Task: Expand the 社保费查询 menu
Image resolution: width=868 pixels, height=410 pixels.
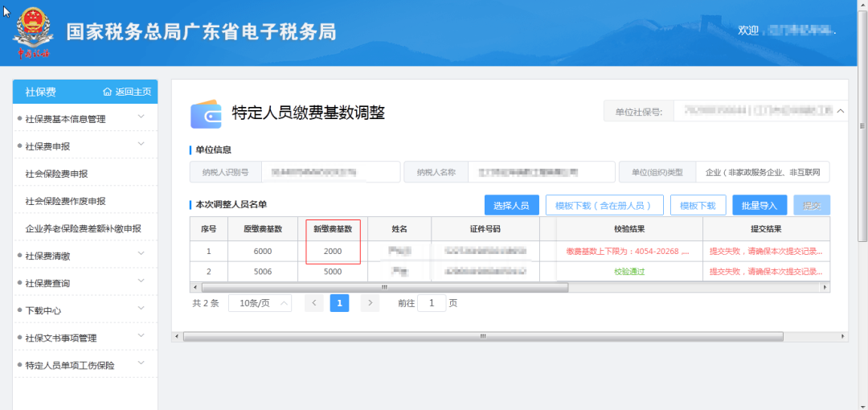Action: 85,283
